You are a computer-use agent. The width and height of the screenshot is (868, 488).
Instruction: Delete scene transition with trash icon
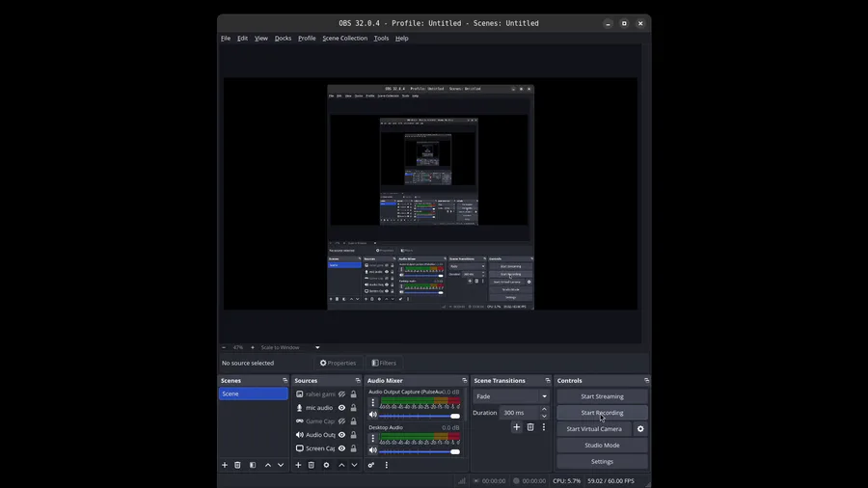[530, 427]
